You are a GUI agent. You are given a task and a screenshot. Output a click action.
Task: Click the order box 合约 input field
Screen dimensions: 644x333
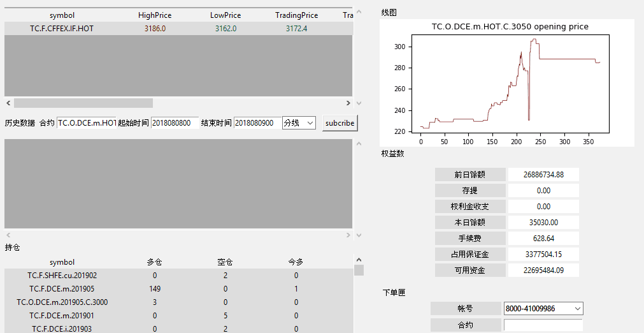543,325
